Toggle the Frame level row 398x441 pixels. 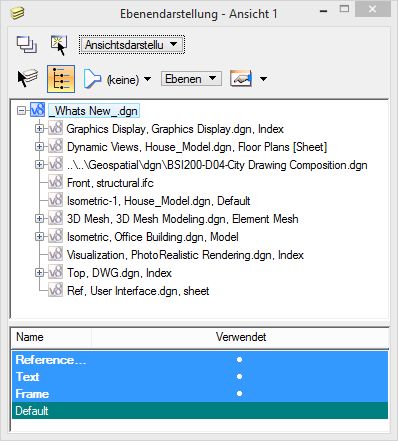coord(200,394)
